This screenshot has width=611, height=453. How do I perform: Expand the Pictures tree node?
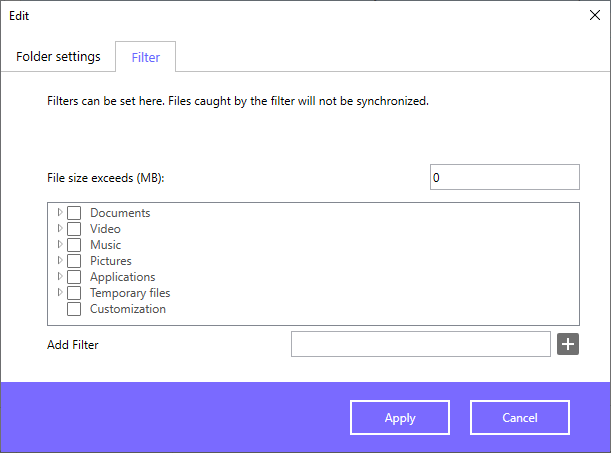click(x=60, y=260)
